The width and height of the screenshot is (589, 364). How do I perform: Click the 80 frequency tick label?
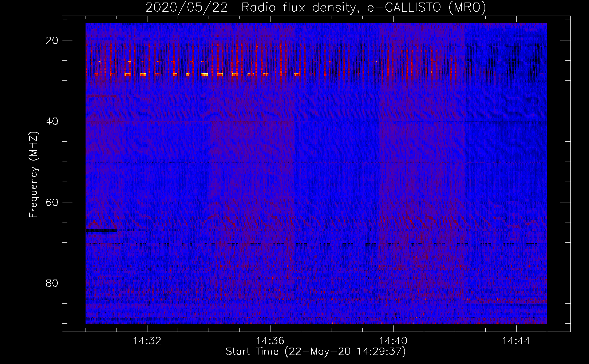[52, 283]
